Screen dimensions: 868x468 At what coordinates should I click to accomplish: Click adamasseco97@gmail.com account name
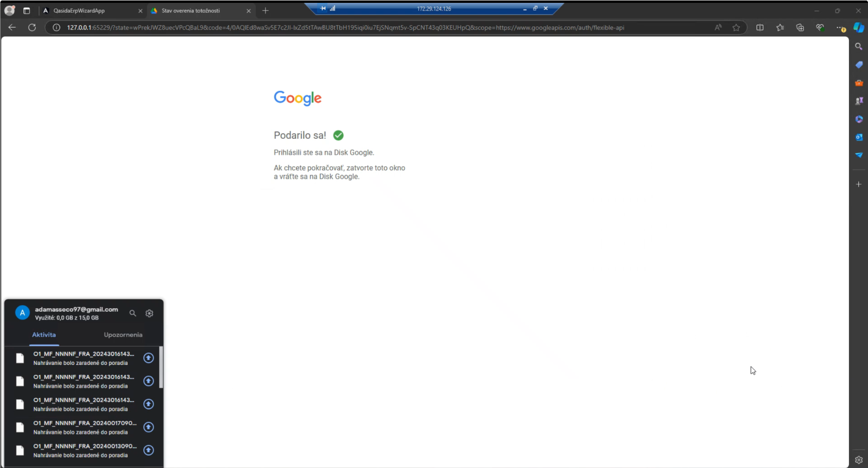point(76,309)
